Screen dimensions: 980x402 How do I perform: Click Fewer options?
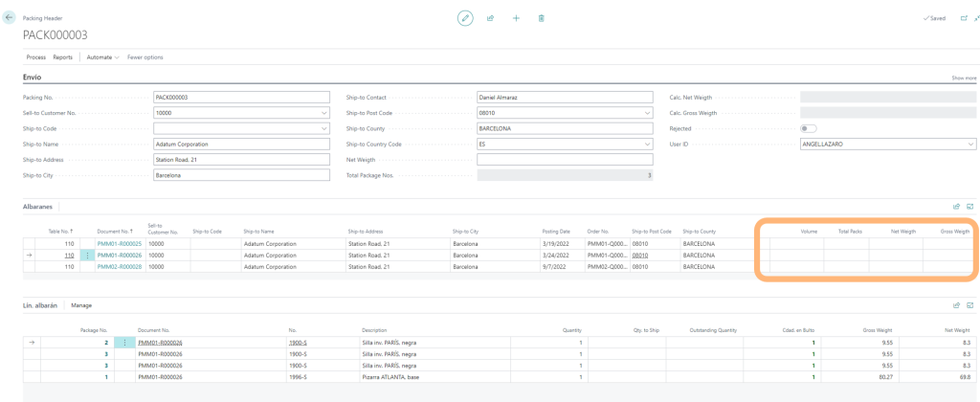(x=145, y=56)
